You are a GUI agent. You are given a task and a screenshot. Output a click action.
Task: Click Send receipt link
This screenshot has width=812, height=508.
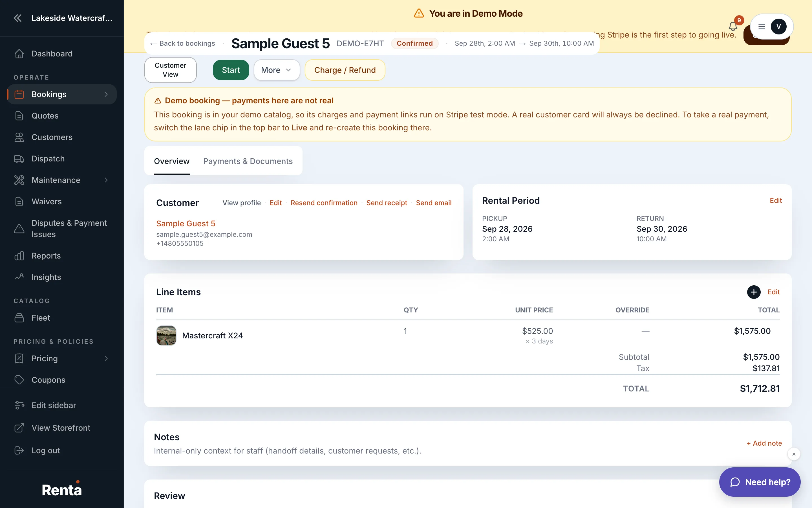[387, 203]
